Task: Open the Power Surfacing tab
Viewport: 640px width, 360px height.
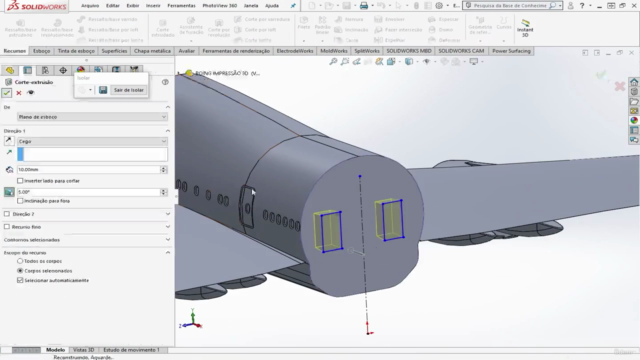Action: [511, 51]
